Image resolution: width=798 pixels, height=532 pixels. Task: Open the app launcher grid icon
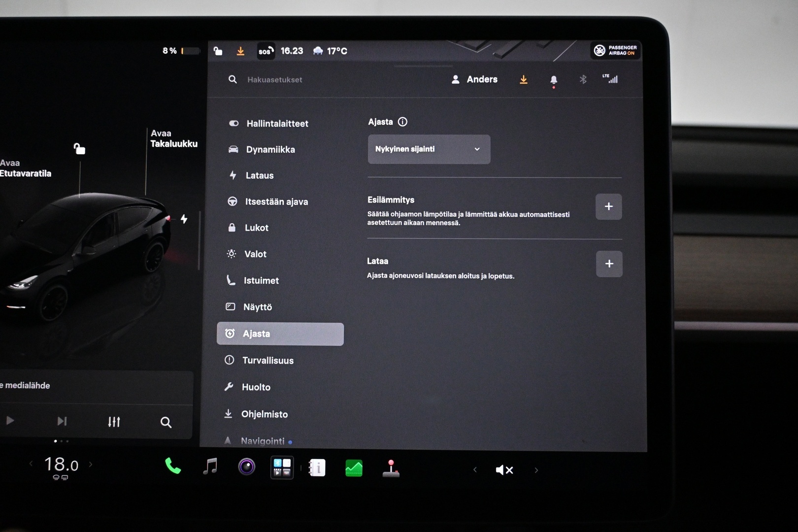click(x=282, y=467)
